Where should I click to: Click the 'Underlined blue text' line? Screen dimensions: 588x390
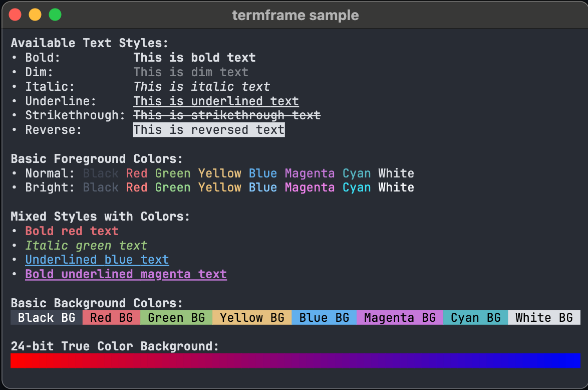click(97, 260)
